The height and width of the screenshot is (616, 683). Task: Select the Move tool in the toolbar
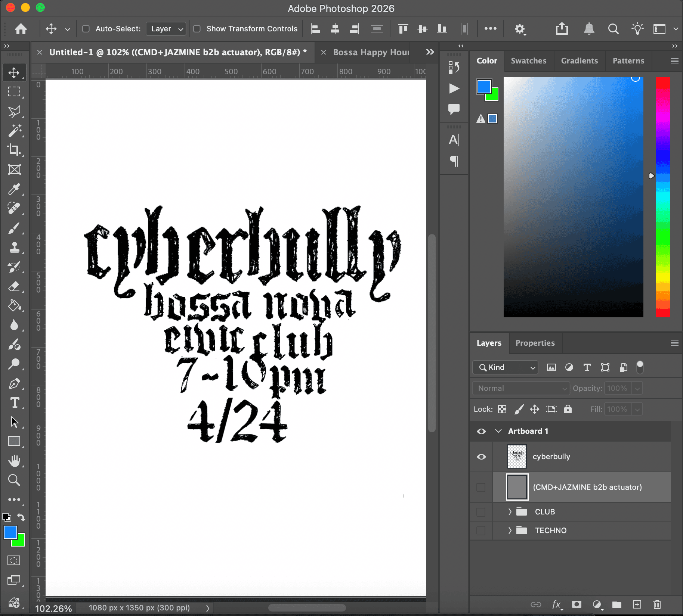(x=14, y=72)
